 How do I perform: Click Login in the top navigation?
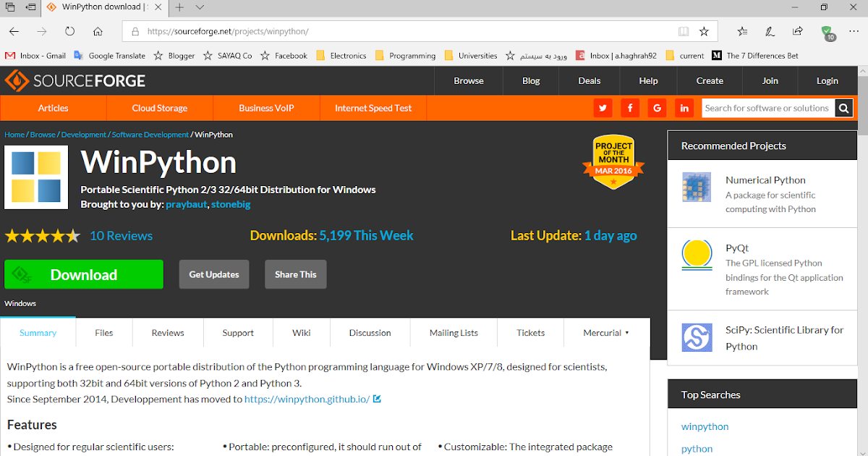point(827,80)
